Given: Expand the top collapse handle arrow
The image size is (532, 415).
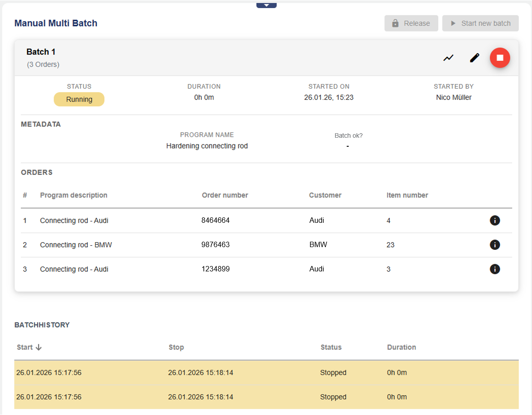Looking at the screenshot, I should pyautogui.click(x=266, y=5).
